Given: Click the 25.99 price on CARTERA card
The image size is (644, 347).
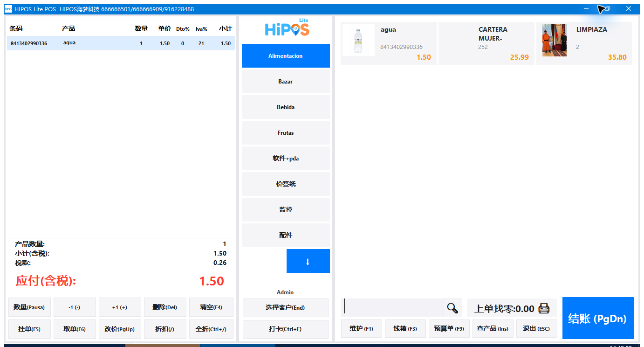Looking at the screenshot, I should pos(519,57).
